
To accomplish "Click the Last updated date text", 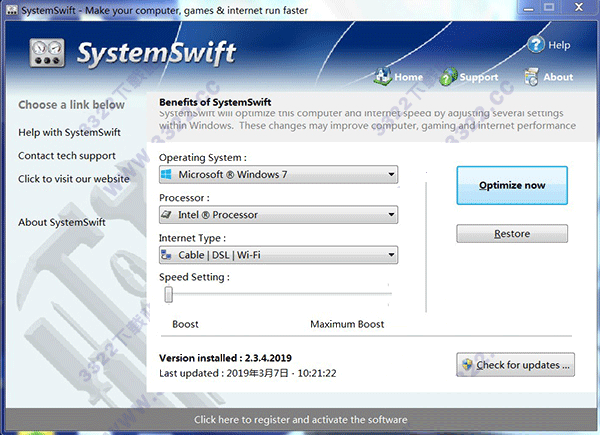I will click(248, 373).
